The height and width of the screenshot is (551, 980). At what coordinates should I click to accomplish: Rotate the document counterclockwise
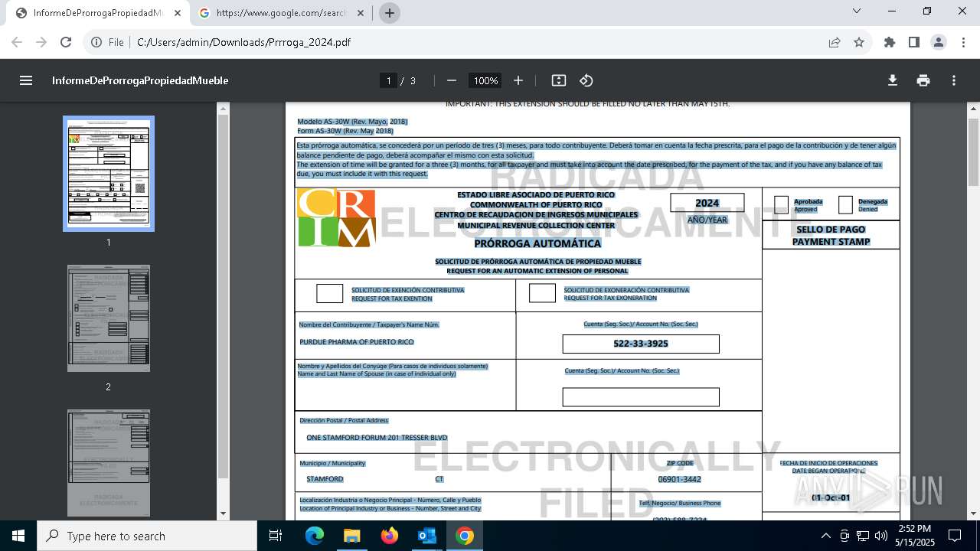tap(586, 80)
